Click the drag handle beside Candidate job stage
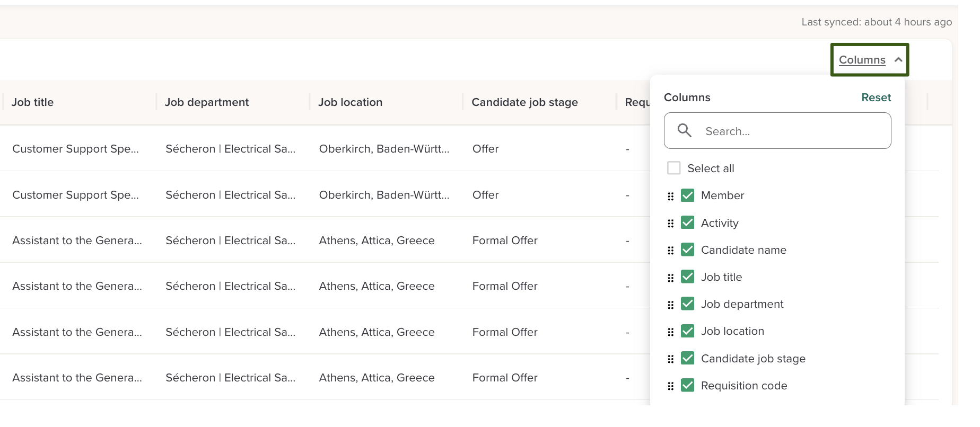The height and width of the screenshot is (427, 980). point(670,359)
